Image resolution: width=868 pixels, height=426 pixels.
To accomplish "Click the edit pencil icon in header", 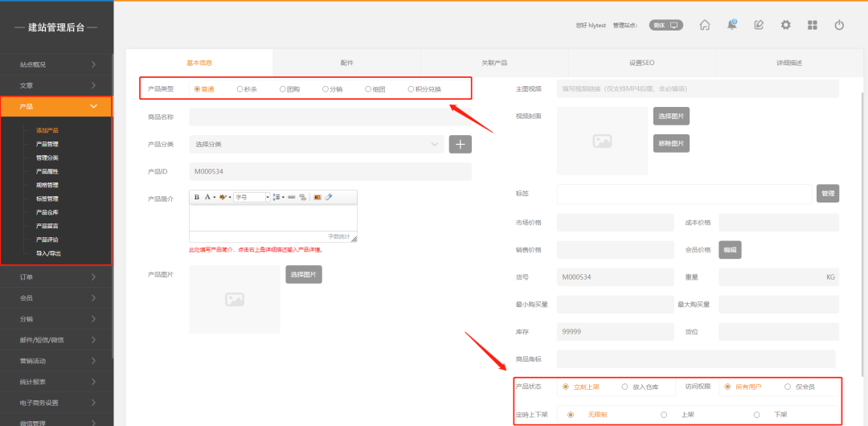I will coord(759,25).
